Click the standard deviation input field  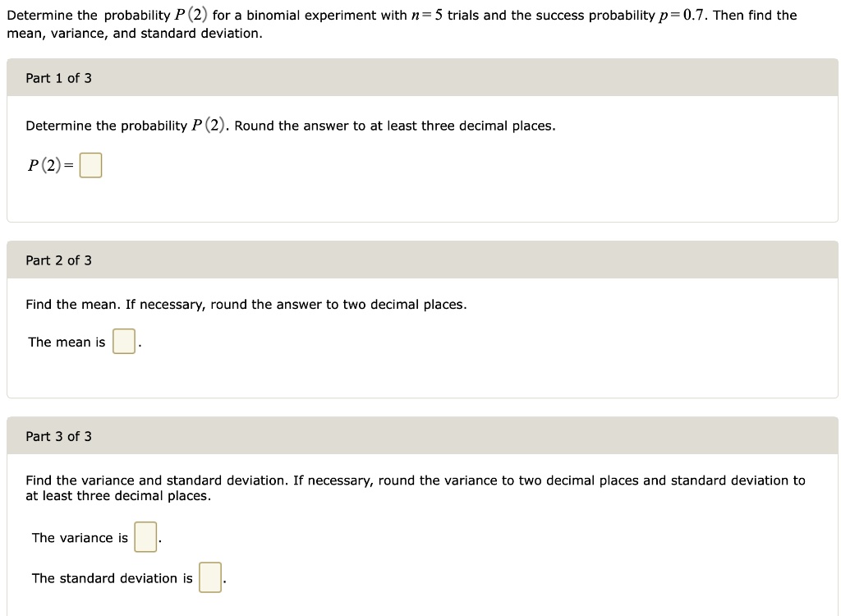coord(209,577)
